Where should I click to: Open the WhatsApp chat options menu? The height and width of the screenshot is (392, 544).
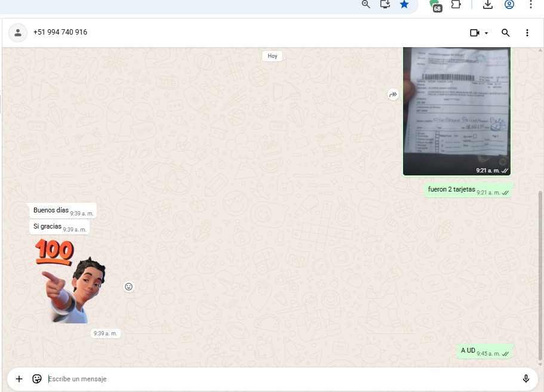(x=527, y=33)
